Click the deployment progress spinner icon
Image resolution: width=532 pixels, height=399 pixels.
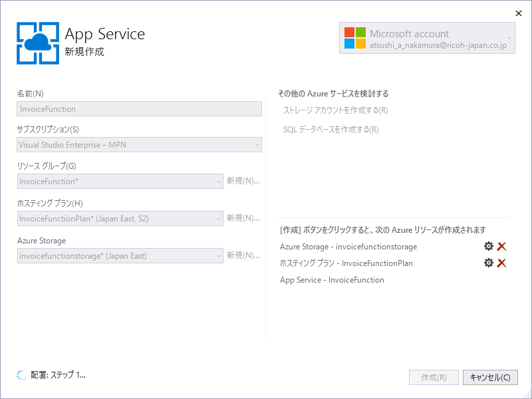21,375
